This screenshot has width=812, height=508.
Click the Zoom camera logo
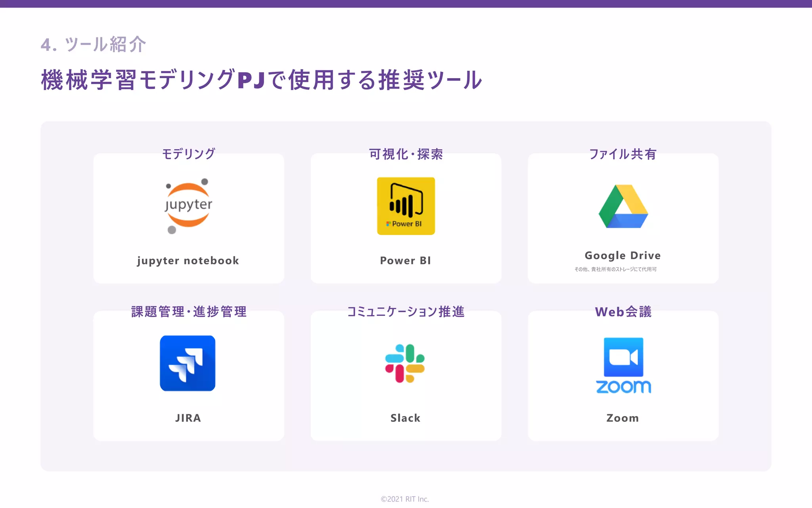click(623, 366)
